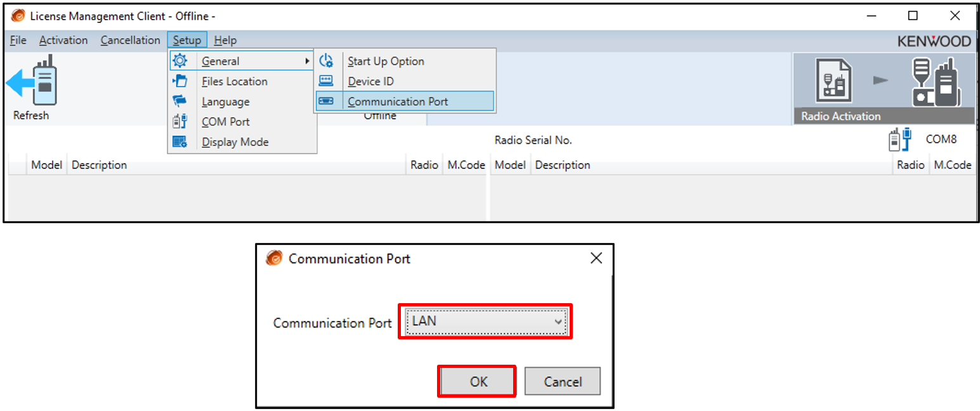This screenshot has height=411, width=980.
Task: Click the Display Mode icon
Action: [x=180, y=141]
